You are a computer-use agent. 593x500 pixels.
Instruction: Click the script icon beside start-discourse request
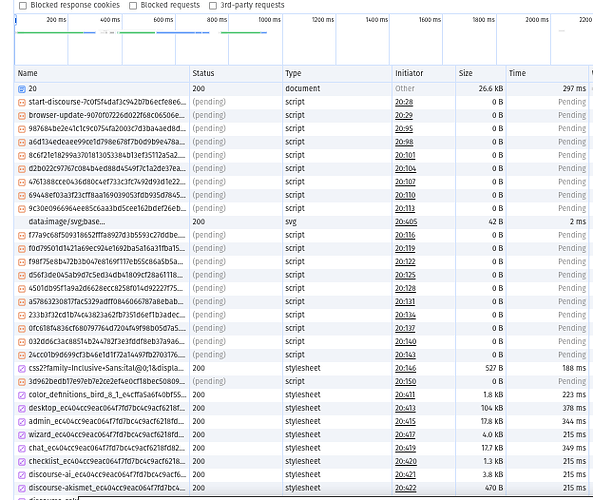pyautogui.click(x=22, y=102)
